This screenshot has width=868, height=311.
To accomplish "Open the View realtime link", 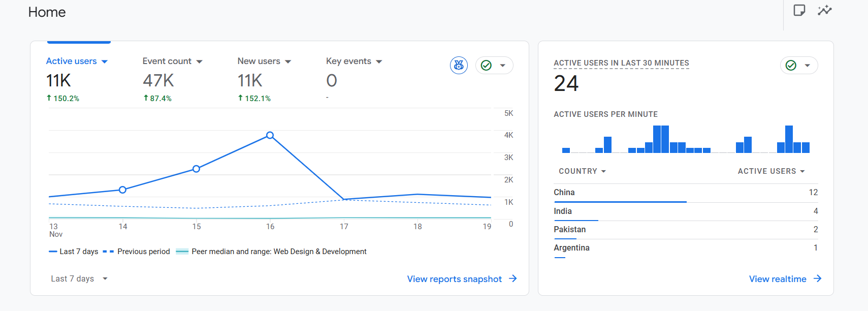I will tap(777, 279).
